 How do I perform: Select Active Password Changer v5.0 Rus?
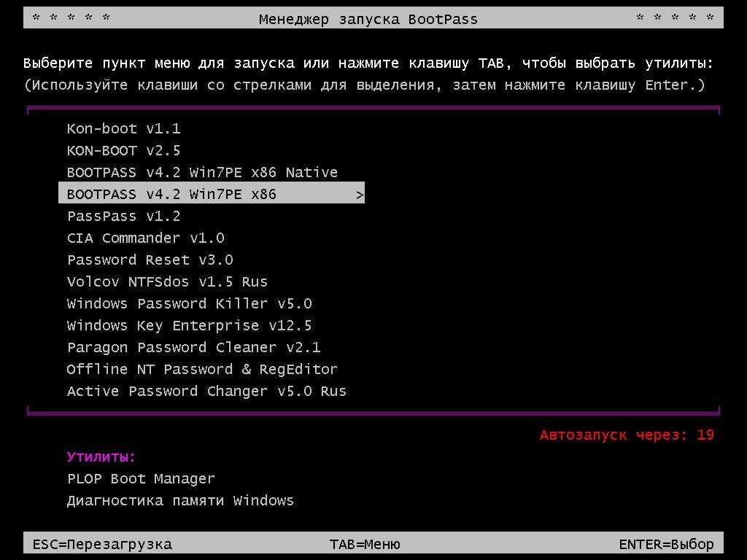coord(206,392)
